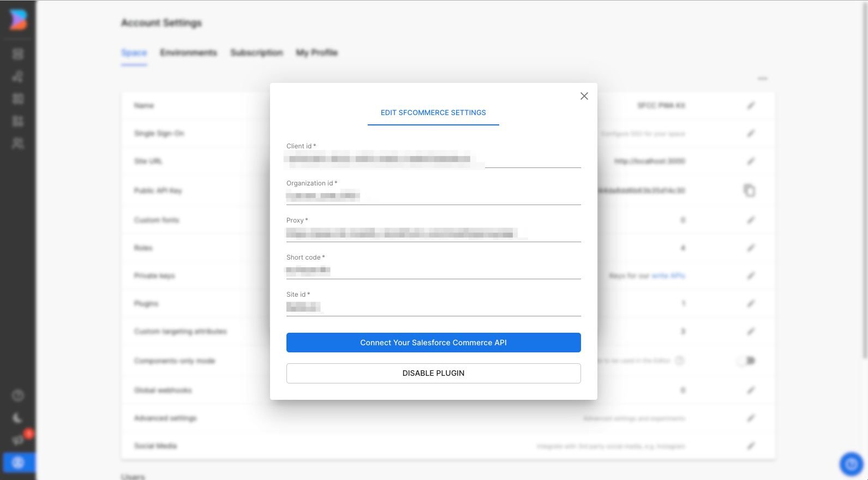
Task: Click Components-only mode help question icon
Action: 680,361
